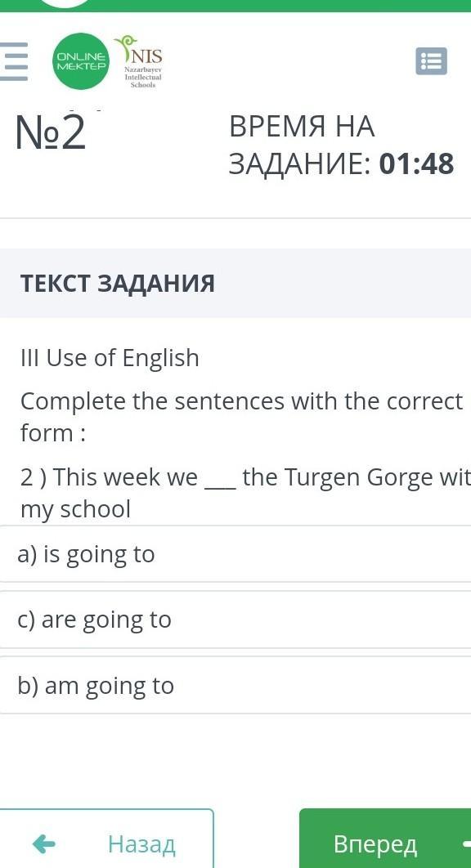Click the task timer 01:48
The height and width of the screenshot is (868, 471).
[417, 163]
